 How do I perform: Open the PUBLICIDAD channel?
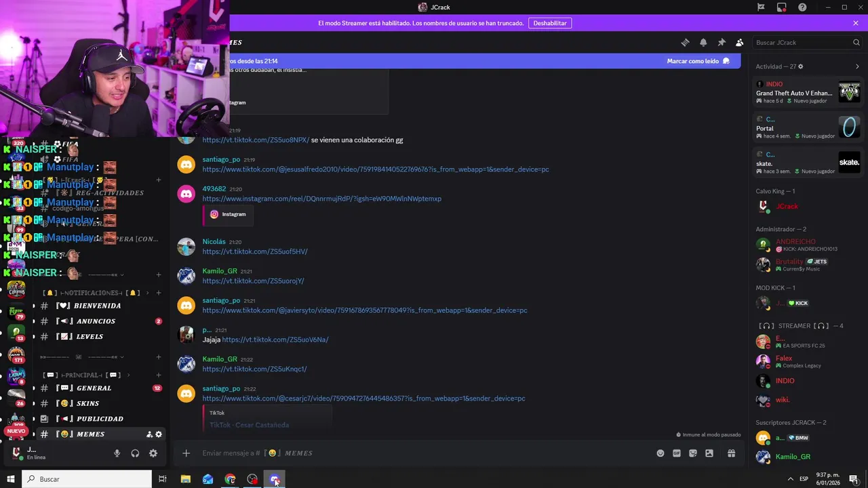100,419
